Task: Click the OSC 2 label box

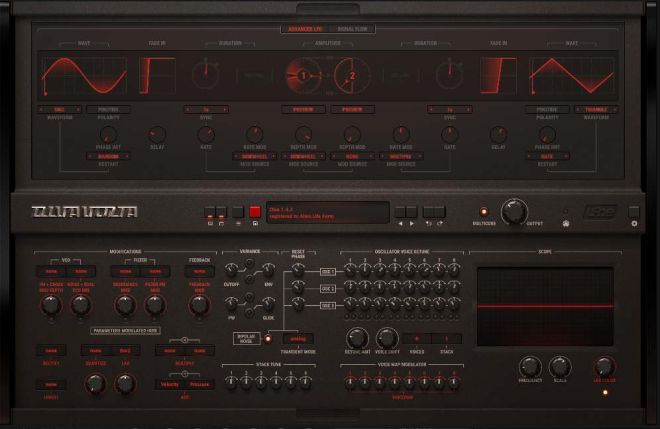Action: [328, 289]
